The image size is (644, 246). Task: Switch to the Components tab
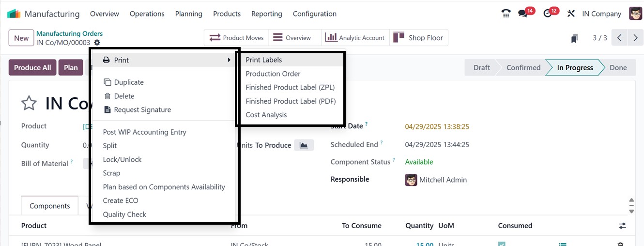(x=49, y=206)
